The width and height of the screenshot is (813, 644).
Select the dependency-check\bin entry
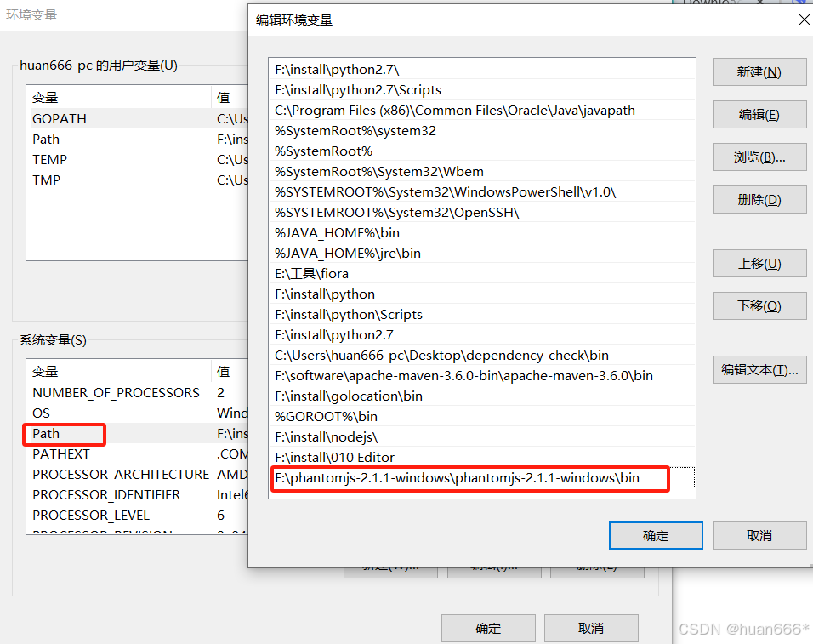pyautogui.click(x=482, y=356)
